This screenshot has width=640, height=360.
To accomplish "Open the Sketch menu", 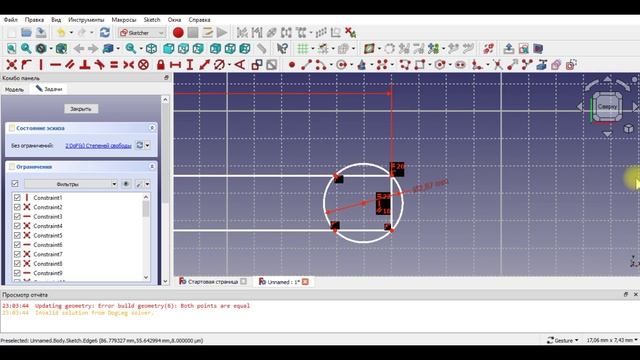I will [152, 20].
